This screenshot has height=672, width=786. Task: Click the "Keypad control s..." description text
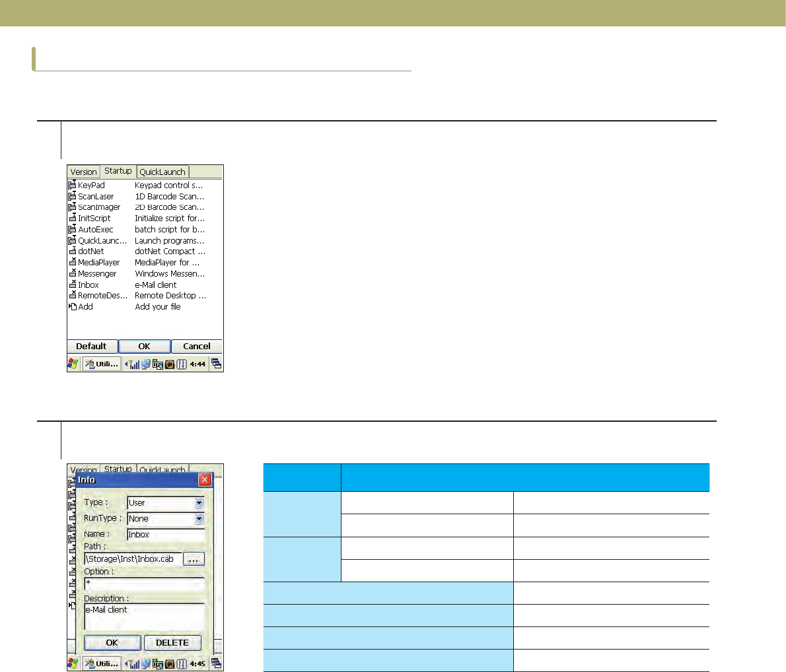click(168, 185)
